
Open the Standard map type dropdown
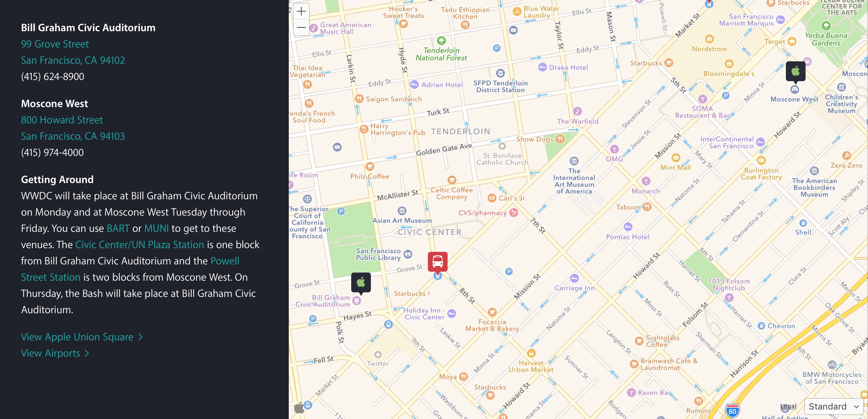point(833,406)
